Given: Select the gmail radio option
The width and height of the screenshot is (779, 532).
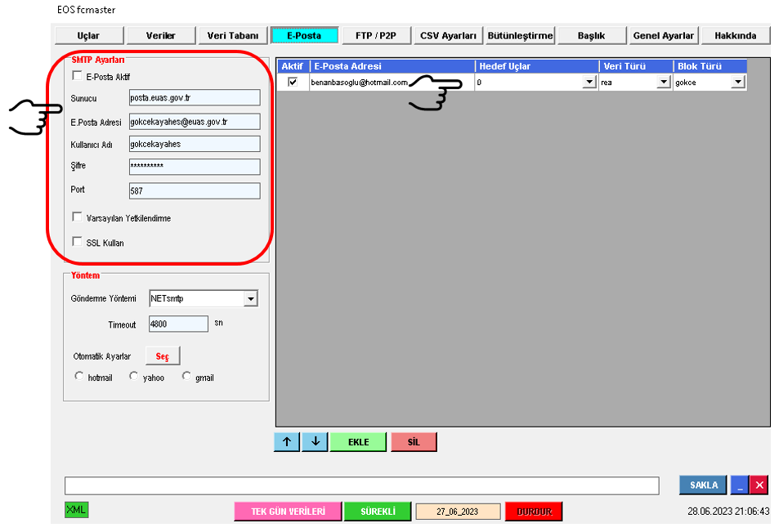Looking at the screenshot, I should tap(186, 376).
